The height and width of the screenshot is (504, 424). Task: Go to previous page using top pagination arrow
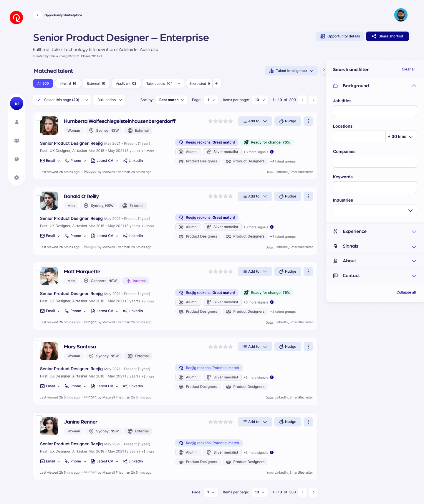click(x=302, y=100)
